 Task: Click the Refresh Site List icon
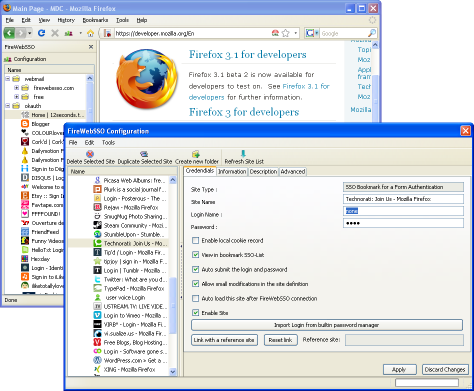tap(243, 153)
